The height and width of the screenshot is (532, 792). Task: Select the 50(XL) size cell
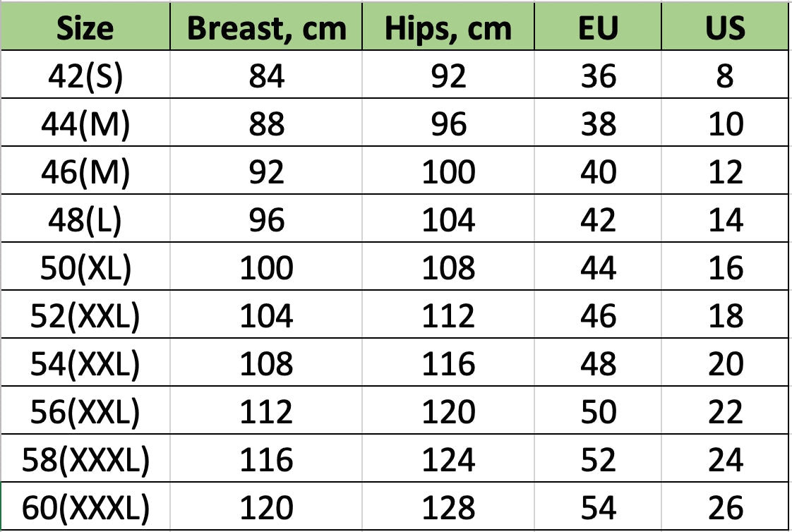tap(85, 267)
